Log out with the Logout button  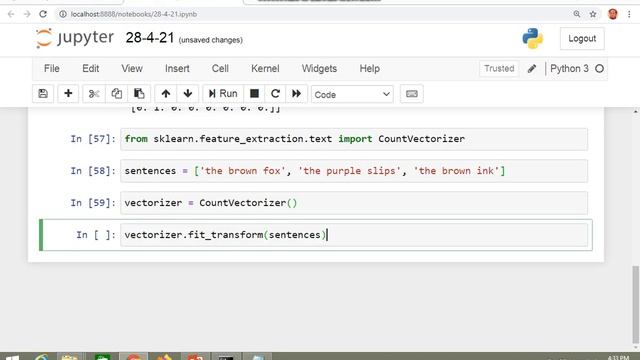pos(582,39)
